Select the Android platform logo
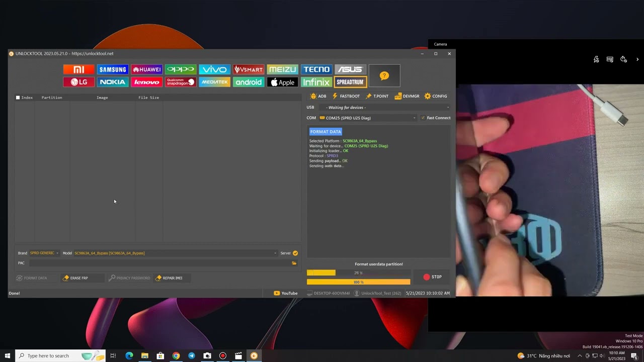 pyautogui.click(x=249, y=82)
